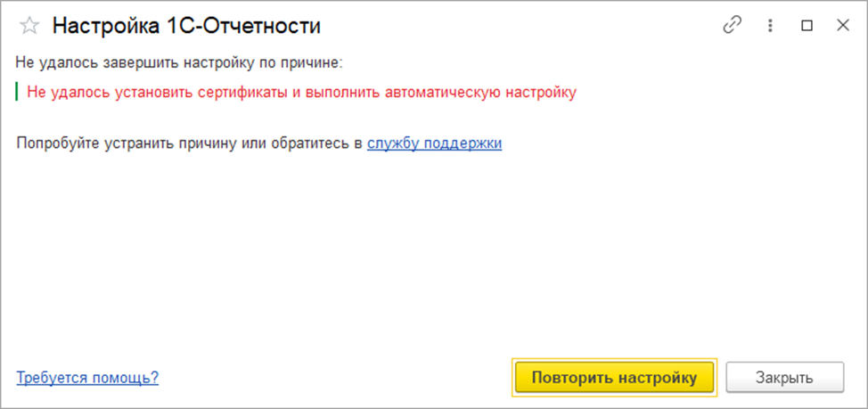Click the Настройка 1С-Отчетности title
This screenshot has width=868, height=409.
click(x=186, y=26)
